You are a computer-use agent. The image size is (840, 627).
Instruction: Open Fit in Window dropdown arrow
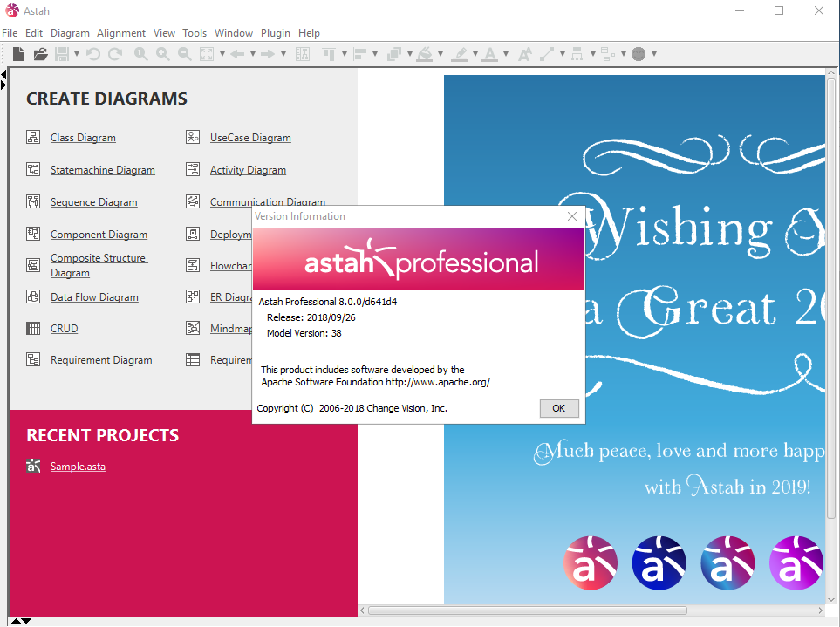coord(222,53)
